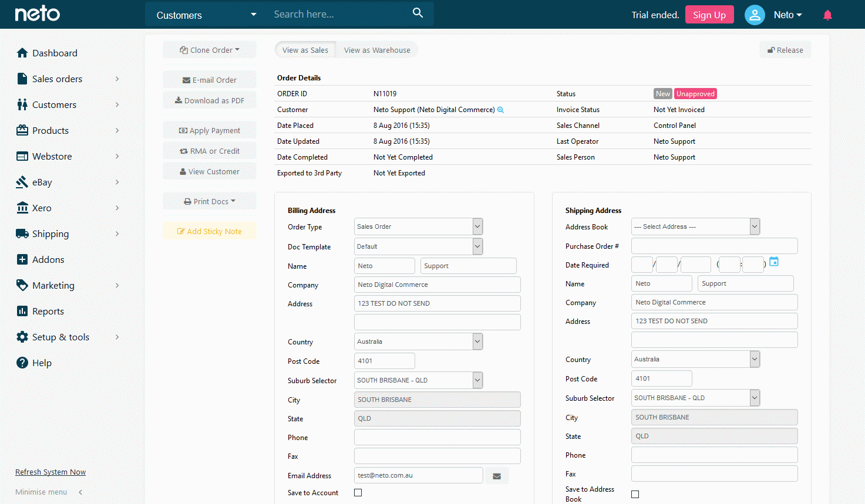Click the customer lookup magnifier icon
865x504 pixels.
click(500, 110)
